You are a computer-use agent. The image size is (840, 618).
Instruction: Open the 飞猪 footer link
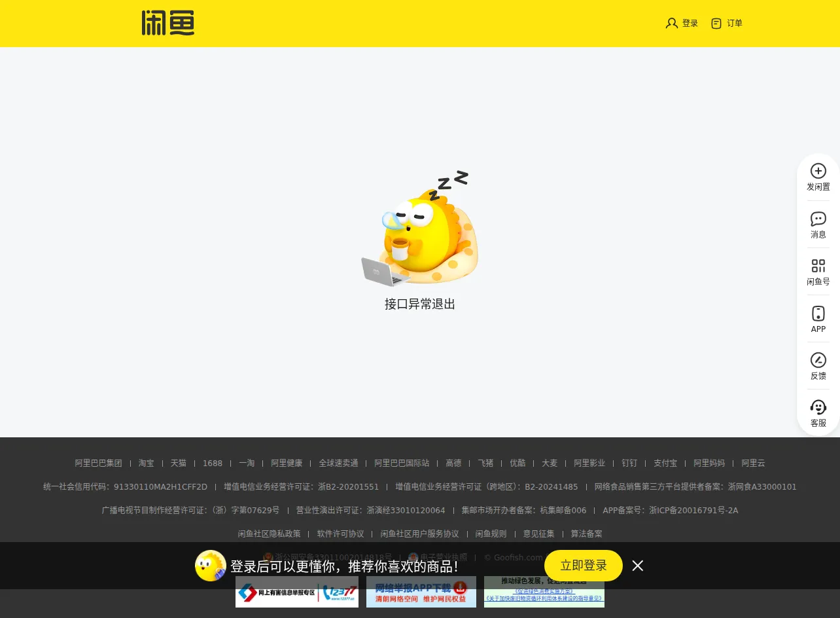[485, 463]
